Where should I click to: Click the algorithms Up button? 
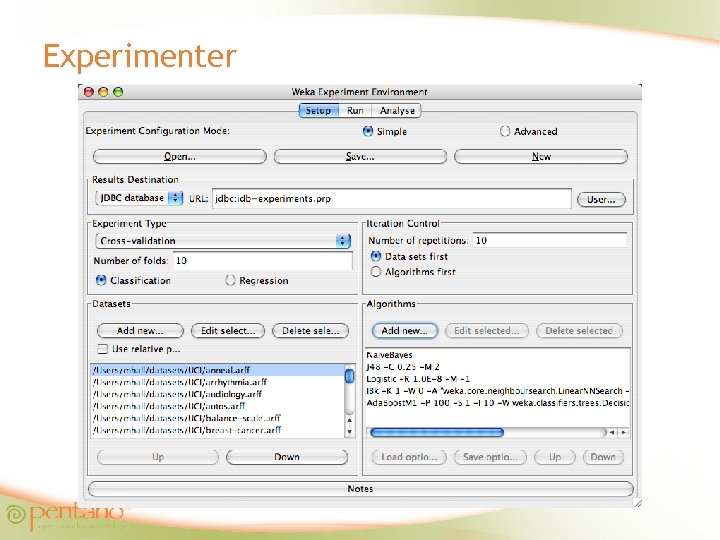[555, 457]
